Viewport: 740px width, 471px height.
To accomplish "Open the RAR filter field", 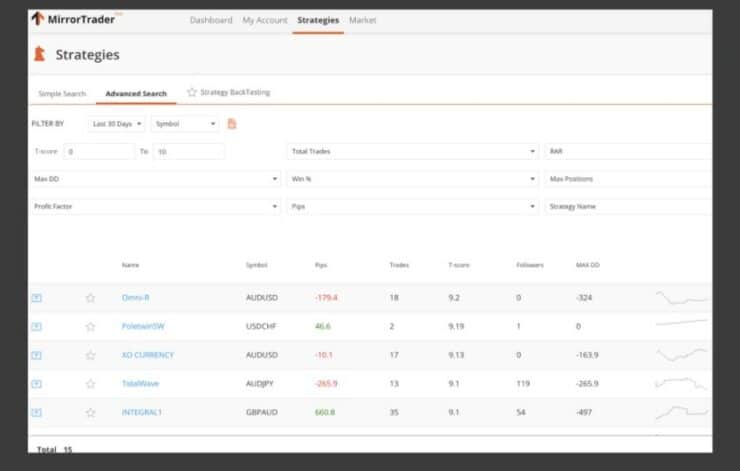I will [628, 151].
